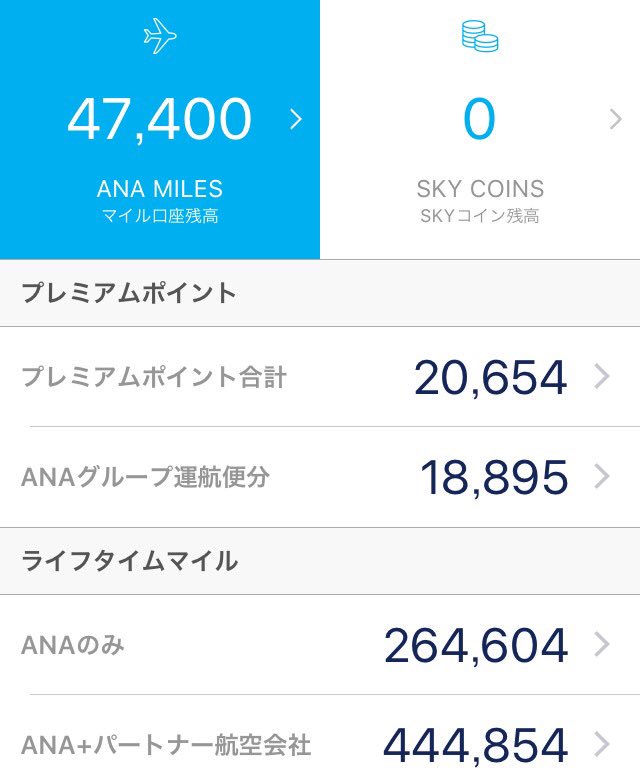This screenshot has width=640, height=784.
Task: Expand chevron next to 18,895 points
Action: [602, 476]
